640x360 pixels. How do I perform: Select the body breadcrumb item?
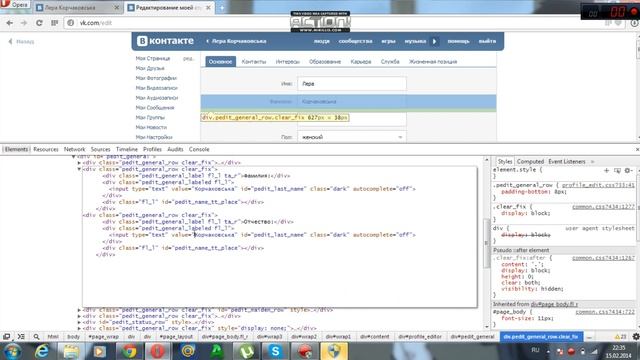tap(73, 337)
